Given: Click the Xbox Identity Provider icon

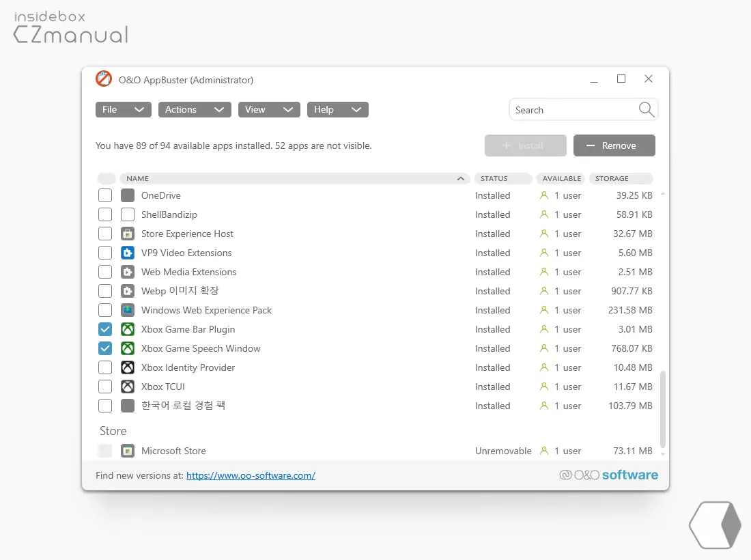Looking at the screenshot, I should [x=127, y=367].
